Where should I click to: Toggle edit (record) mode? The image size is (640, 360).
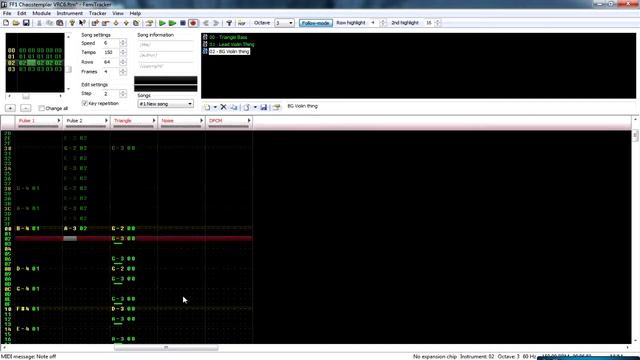click(193, 23)
